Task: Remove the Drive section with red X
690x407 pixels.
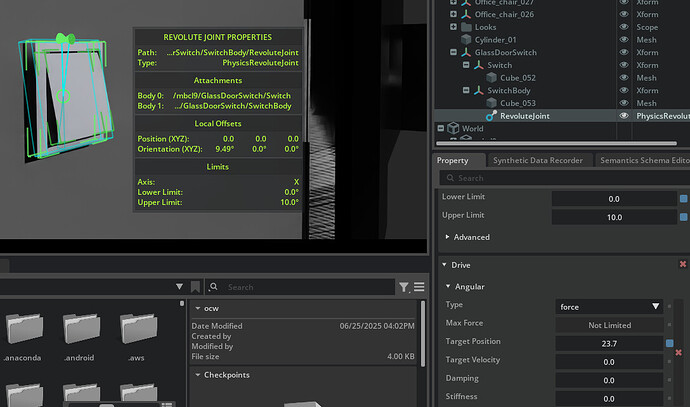Action: click(683, 264)
